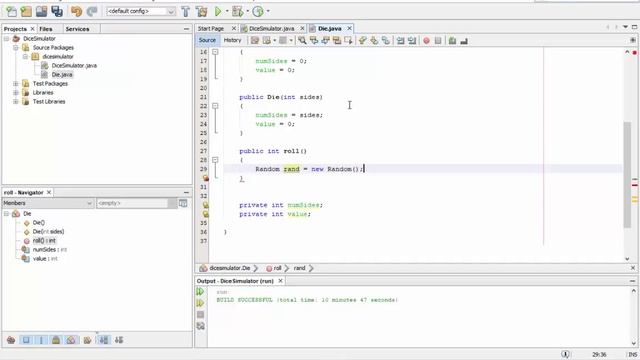Image resolution: width=640 pixels, height=360 pixels.
Task: Build the project with hammer icon
Action: pos(186,11)
